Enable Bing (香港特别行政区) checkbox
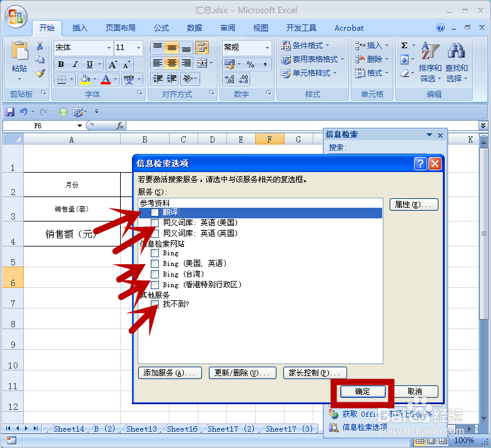The width and height of the screenshot is (491, 448). coord(154,285)
